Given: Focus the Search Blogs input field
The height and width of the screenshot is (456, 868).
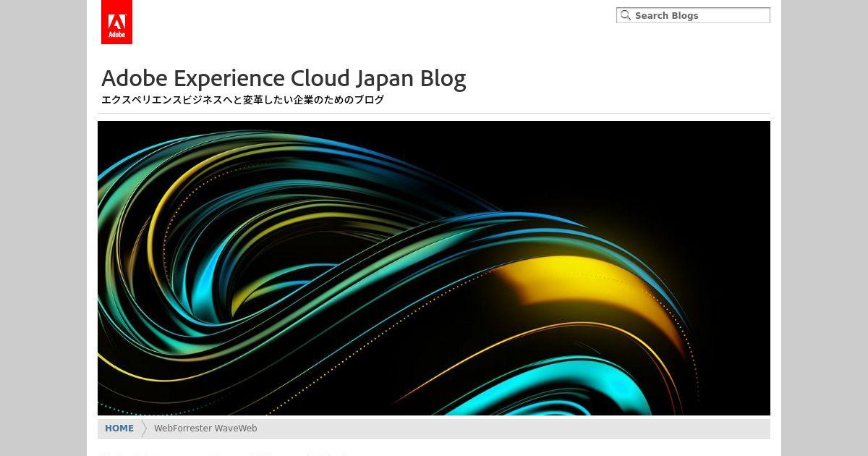Looking at the screenshot, I should click(693, 15).
